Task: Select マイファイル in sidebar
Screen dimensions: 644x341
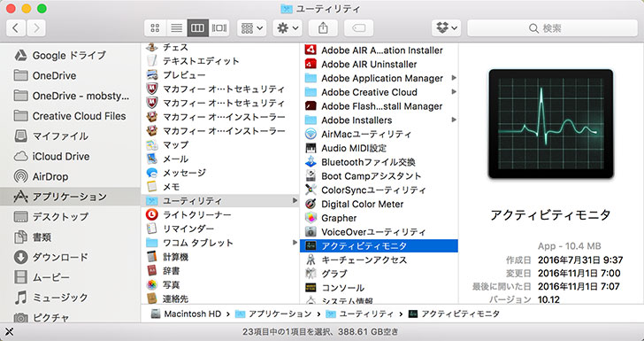Action: coord(70,136)
